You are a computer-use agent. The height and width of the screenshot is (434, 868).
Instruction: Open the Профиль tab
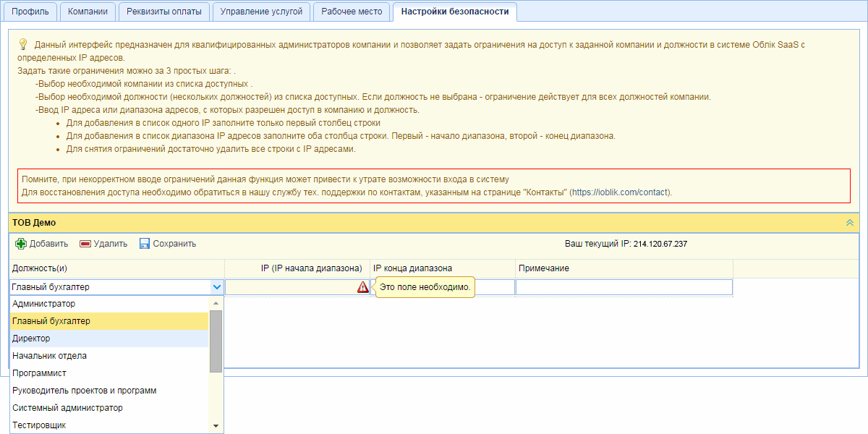coord(30,12)
